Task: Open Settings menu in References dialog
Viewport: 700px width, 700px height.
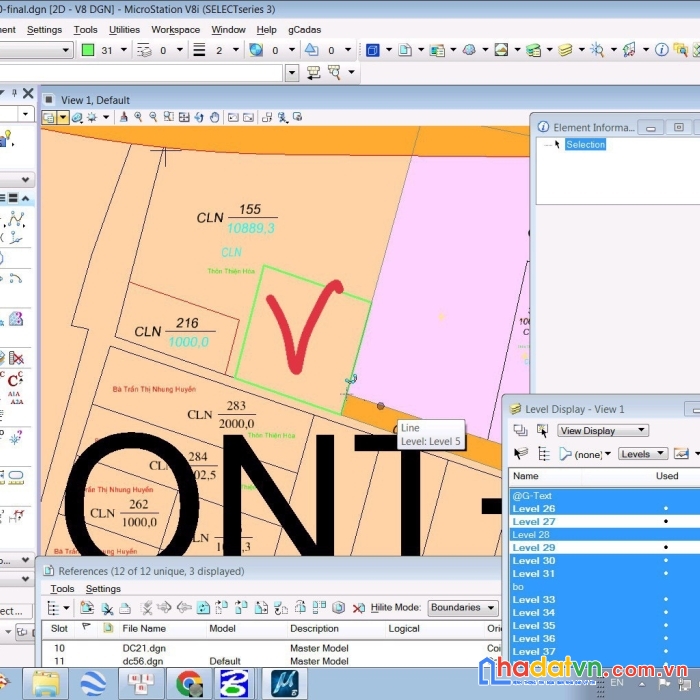Action: pyautogui.click(x=103, y=589)
